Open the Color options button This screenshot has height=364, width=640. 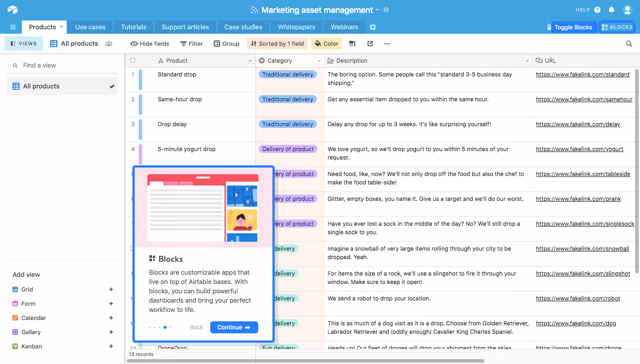326,44
